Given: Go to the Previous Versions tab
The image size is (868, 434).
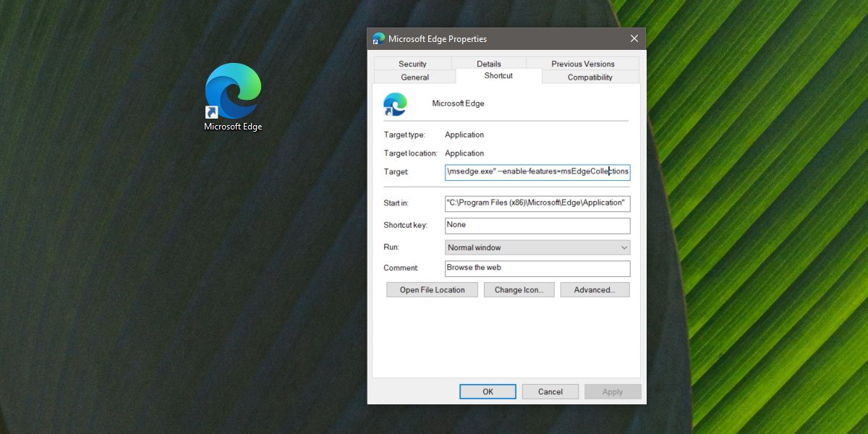Looking at the screenshot, I should pos(582,64).
